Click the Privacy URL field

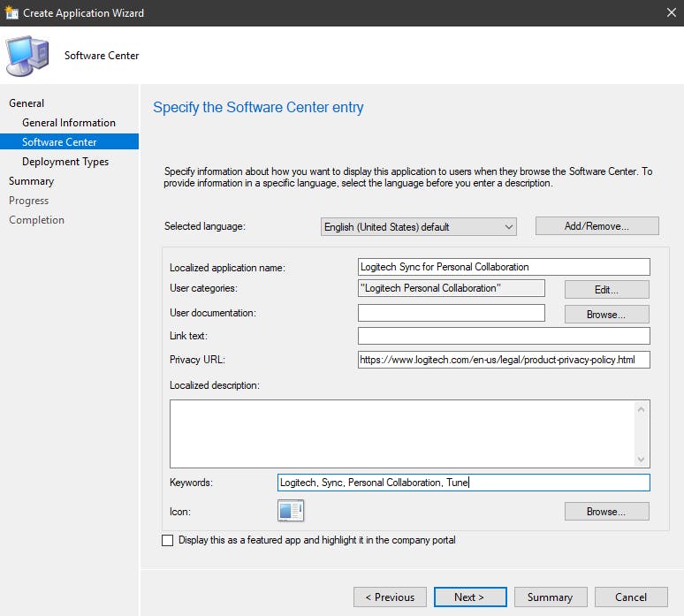coord(504,360)
